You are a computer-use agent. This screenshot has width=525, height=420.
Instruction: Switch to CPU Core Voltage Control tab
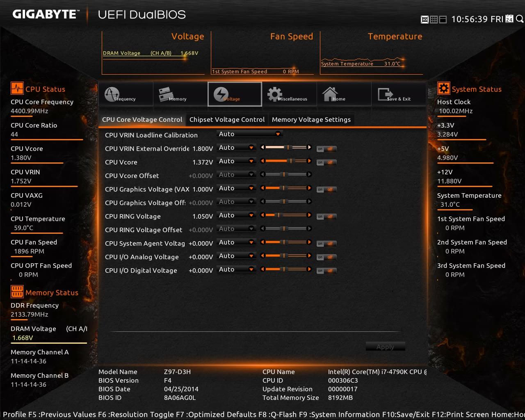tap(142, 119)
